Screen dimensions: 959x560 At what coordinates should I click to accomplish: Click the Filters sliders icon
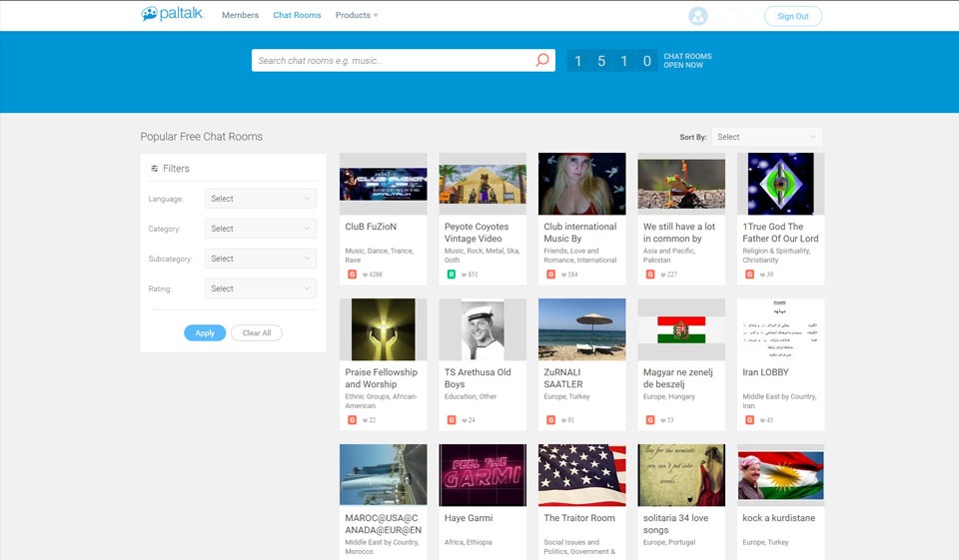(155, 169)
